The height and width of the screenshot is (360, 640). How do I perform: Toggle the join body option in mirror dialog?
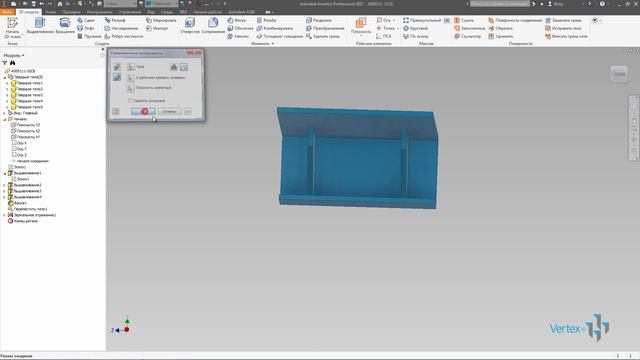point(174,67)
